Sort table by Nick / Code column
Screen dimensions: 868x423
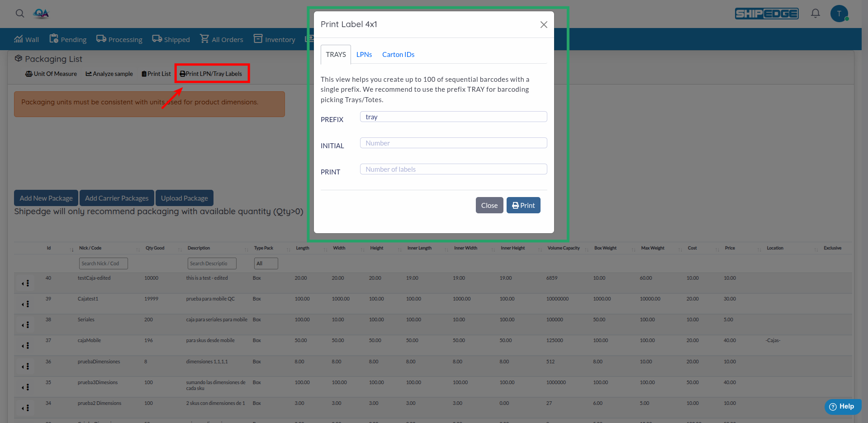(x=90, y=248)
